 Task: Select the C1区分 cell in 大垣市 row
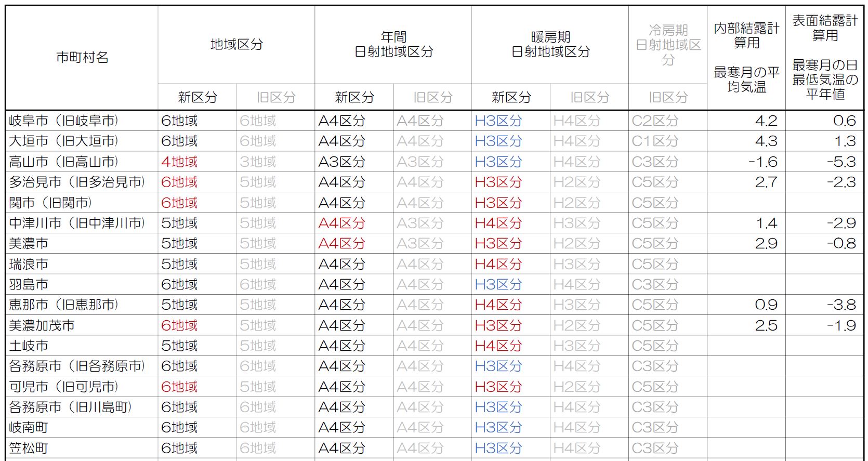pyautogui.click(x=654, y=141)
